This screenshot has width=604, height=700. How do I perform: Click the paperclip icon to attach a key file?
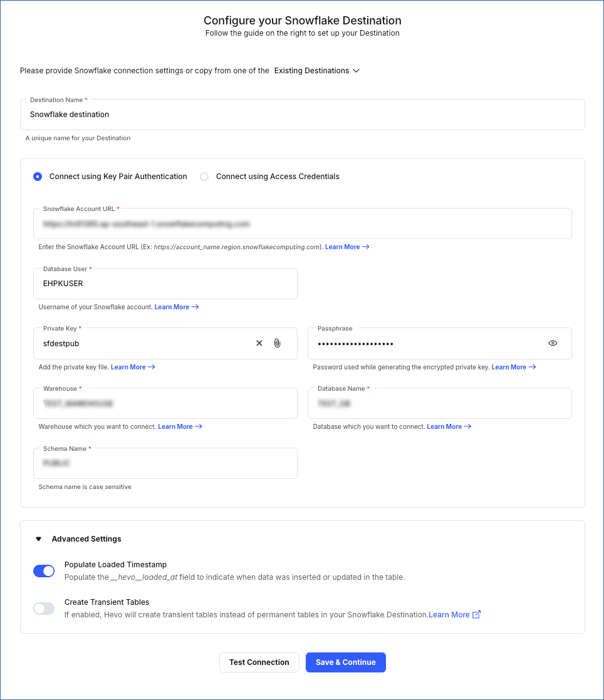277,342
